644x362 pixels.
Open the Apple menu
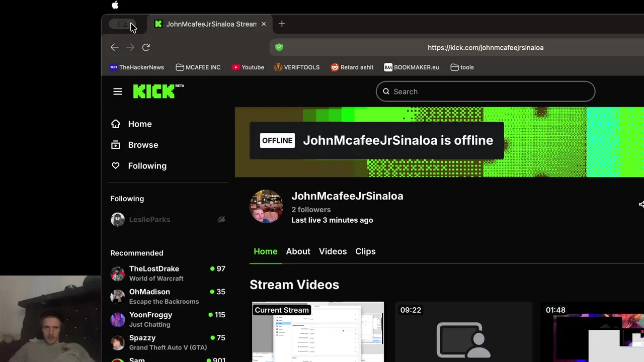click(x=115, y=5)
